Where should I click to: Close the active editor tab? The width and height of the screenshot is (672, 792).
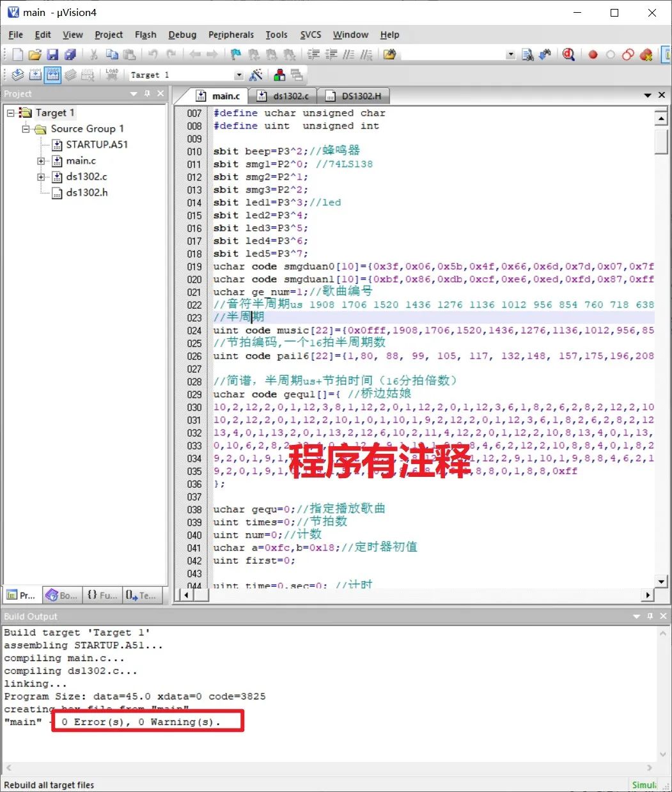tap(662, 95)
